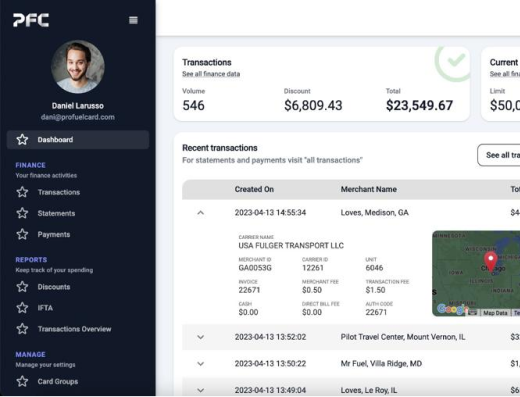This screenshot has width=520, height=397.
Task: Click the See all transactions button
Action: click(499, 155)
